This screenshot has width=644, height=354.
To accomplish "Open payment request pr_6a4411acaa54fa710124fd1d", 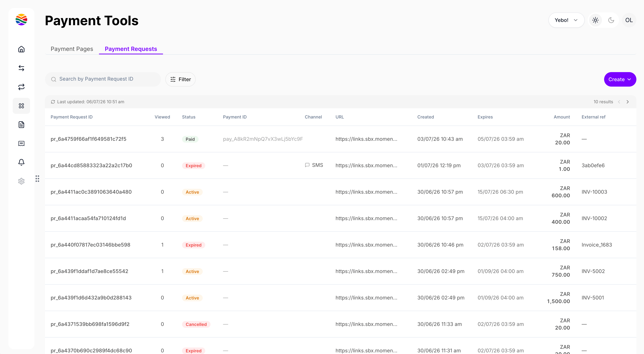I will click(88, 218).
